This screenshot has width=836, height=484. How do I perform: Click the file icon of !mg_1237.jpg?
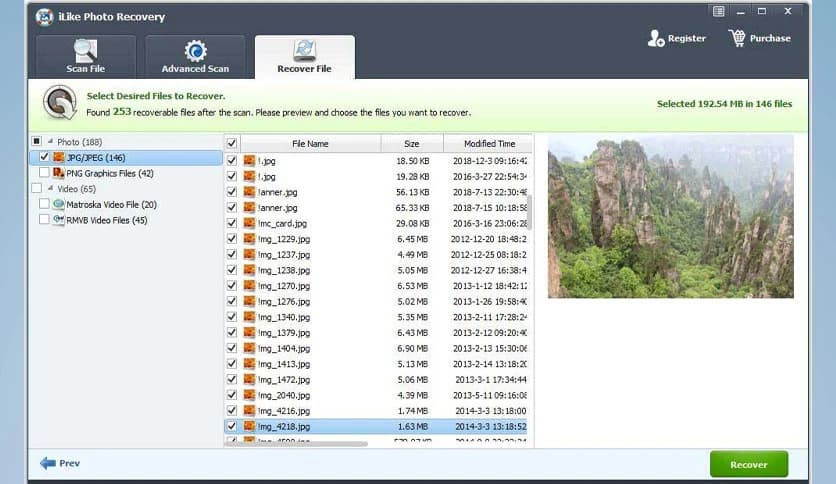point(249,254)
